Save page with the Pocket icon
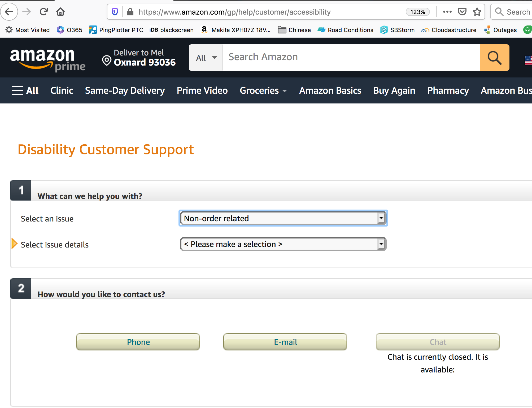532x408 pixels. 462,12
